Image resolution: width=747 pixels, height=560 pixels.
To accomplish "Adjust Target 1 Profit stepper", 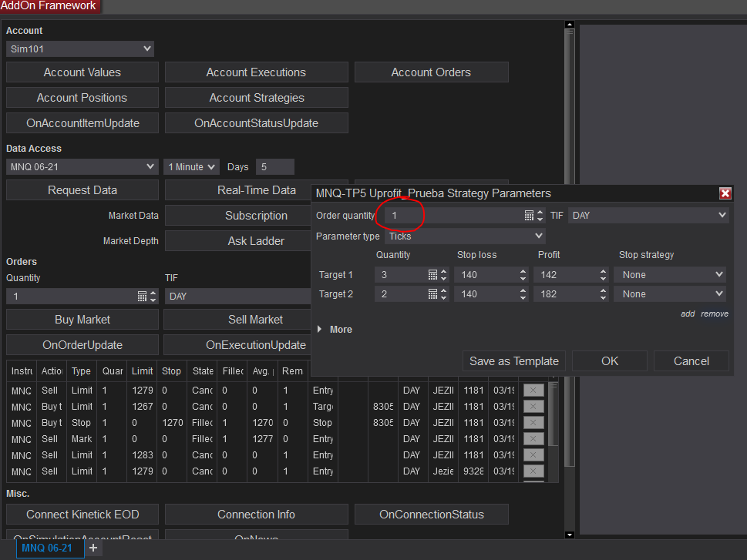I will click(603, 275).
